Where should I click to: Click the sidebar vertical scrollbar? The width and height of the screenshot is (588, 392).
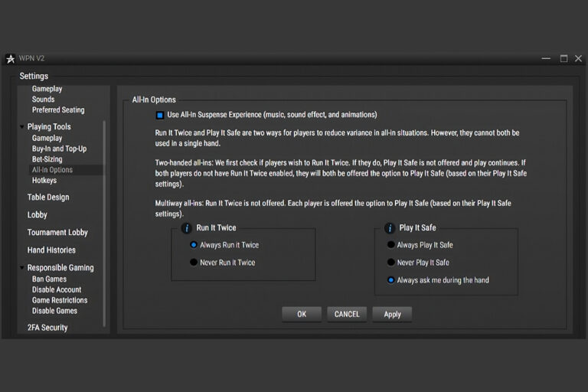pos(104,224)
